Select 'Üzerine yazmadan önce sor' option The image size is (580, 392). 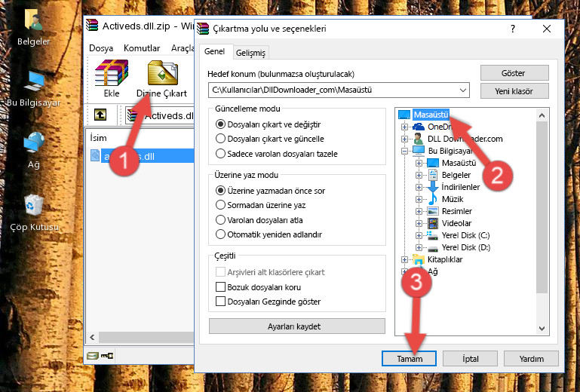tap(220, 191)
